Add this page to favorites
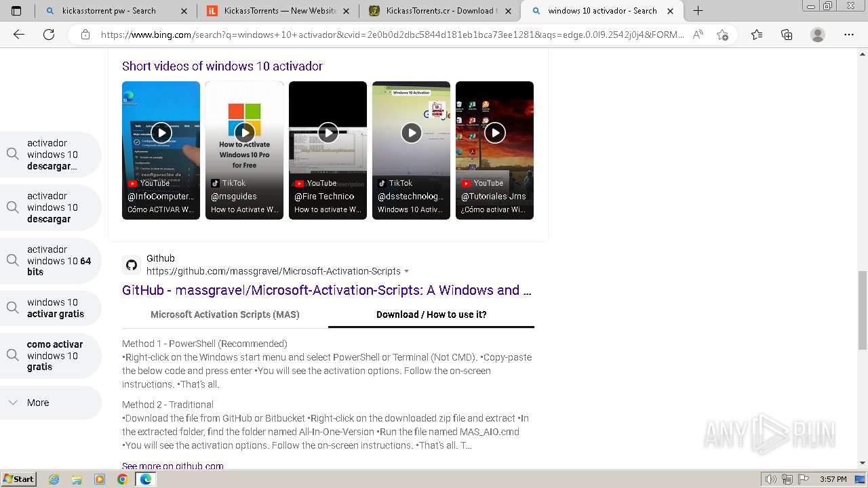Image resolution: width=868 pixels, height=488 pixels. point(722,35)
